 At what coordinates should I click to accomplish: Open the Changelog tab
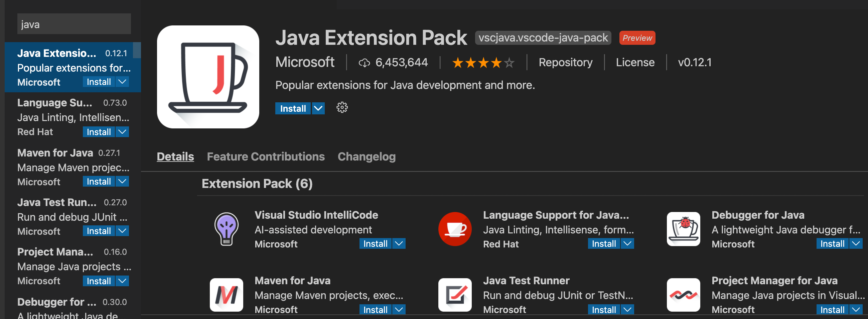[x=367, y=157]
